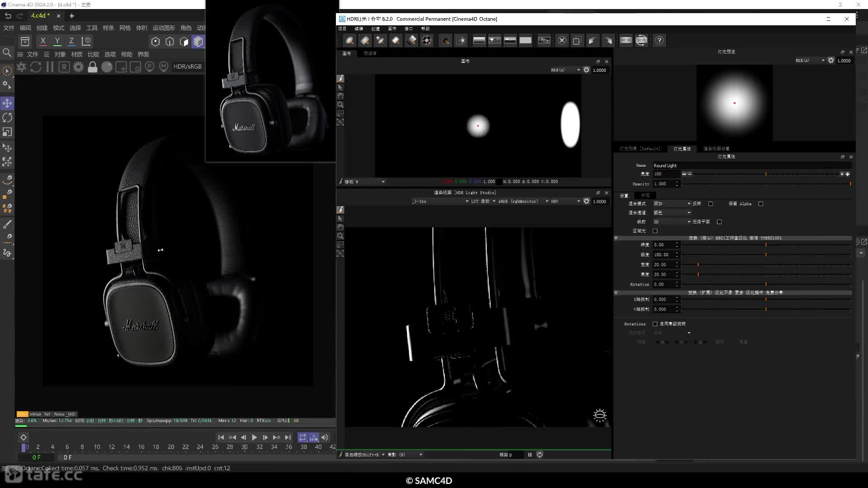Click Octane clay mode sphere icon
Screen dimensions: 868x488
[107, 67]
